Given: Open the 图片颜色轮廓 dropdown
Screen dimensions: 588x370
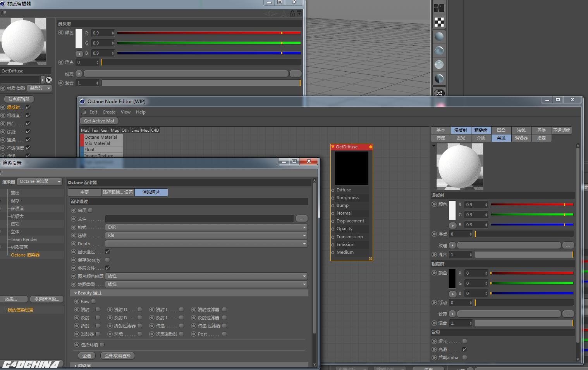Looking at the screenshot, I should pyautogui.click(x=206, y=276).
